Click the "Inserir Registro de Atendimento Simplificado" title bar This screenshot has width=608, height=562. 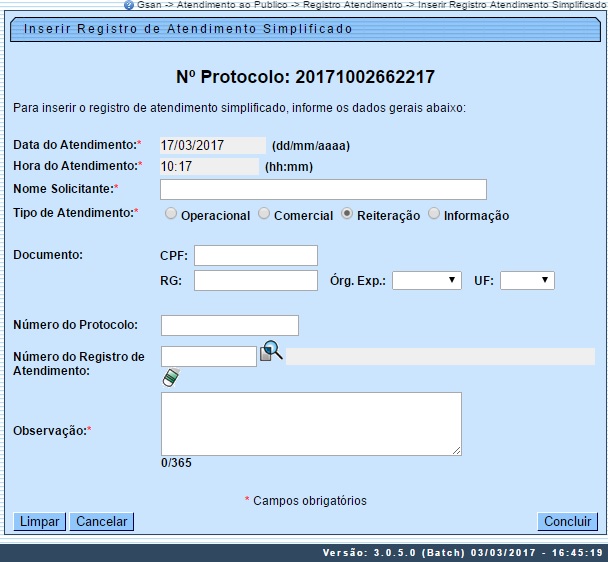point(305,29)
